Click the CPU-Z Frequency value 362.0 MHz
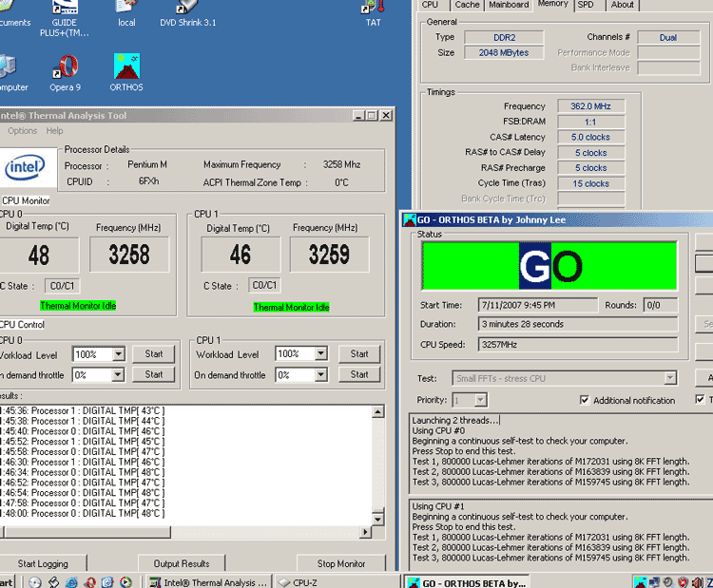 [x=590, y=106]
